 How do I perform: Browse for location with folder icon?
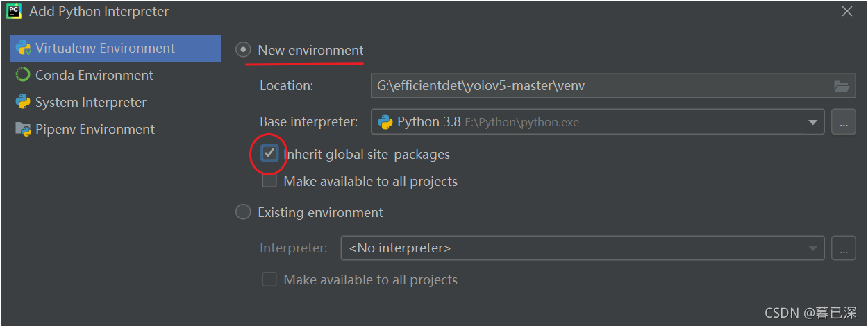pyautogui.click(x=842, y=86)
